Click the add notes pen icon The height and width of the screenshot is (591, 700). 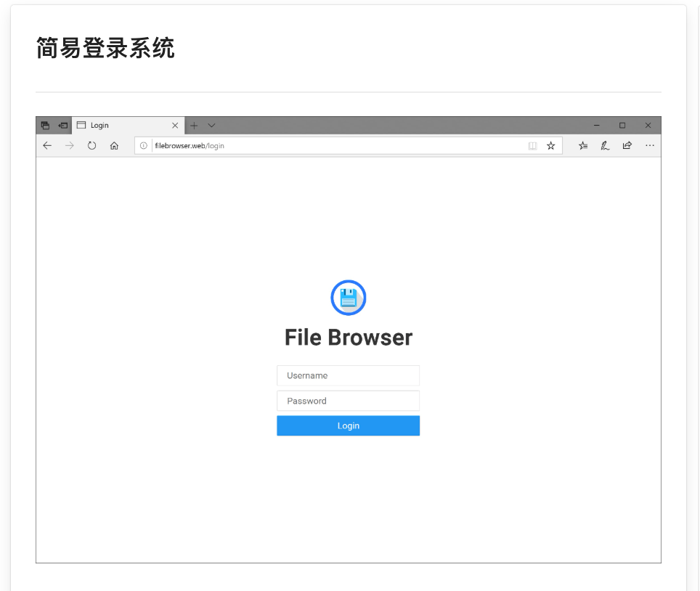click(x=605, y=146)
